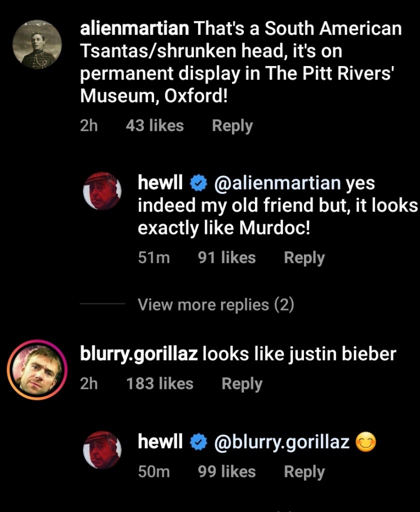This screenshot has width=420, height=512.
Task: Reply to alienmartian's shrunken head comment
Action: pyautogui.click(x=232, y=125)
